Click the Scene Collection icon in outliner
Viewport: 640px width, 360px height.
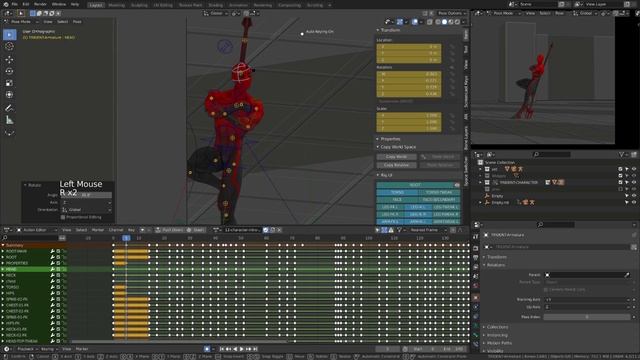(480, 162)
